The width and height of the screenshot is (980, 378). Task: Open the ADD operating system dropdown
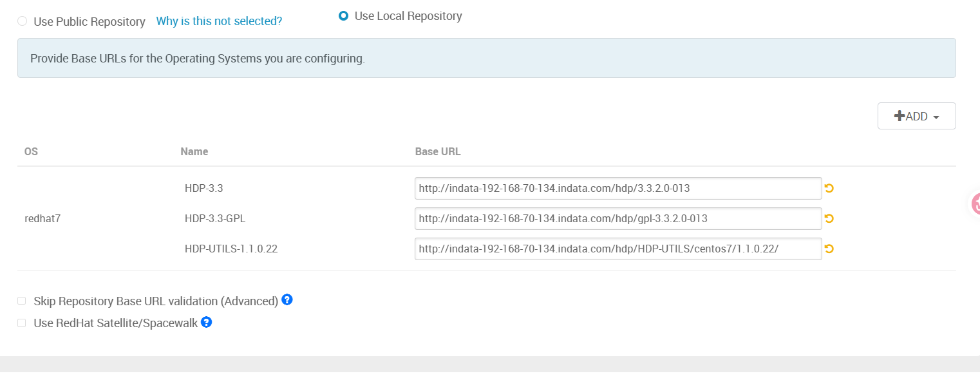[x=916, y=117]
